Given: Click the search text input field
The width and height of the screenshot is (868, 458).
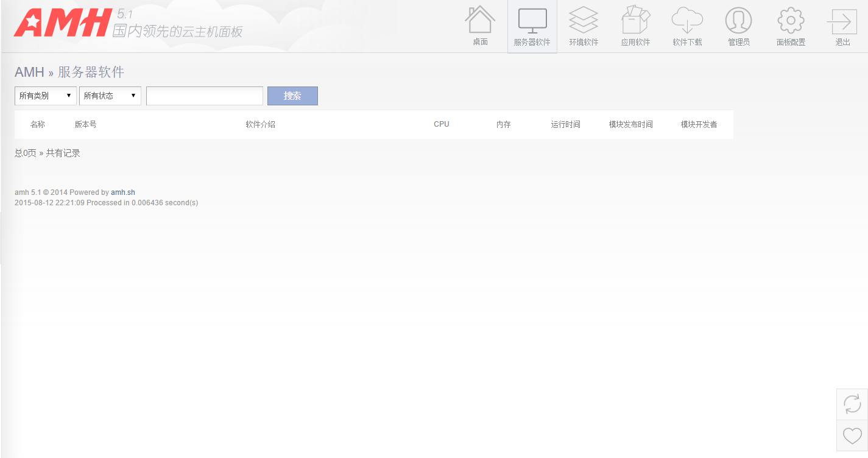Looking at the screenshot, I should [x=205, y=96].
